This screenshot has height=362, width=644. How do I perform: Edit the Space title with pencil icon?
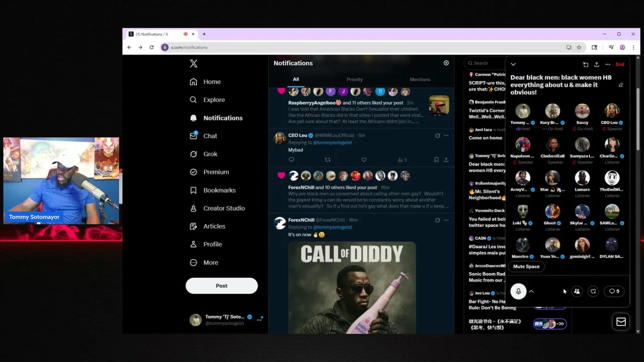point(621,85)
